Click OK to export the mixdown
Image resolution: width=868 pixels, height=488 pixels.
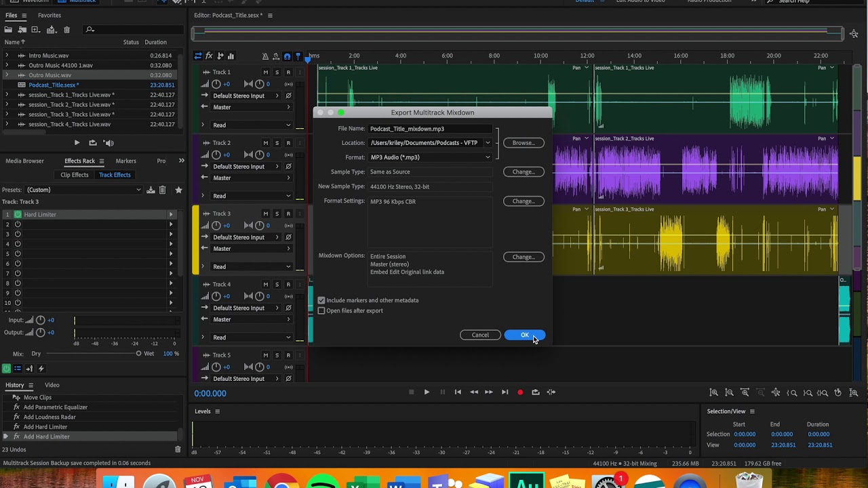524,335
